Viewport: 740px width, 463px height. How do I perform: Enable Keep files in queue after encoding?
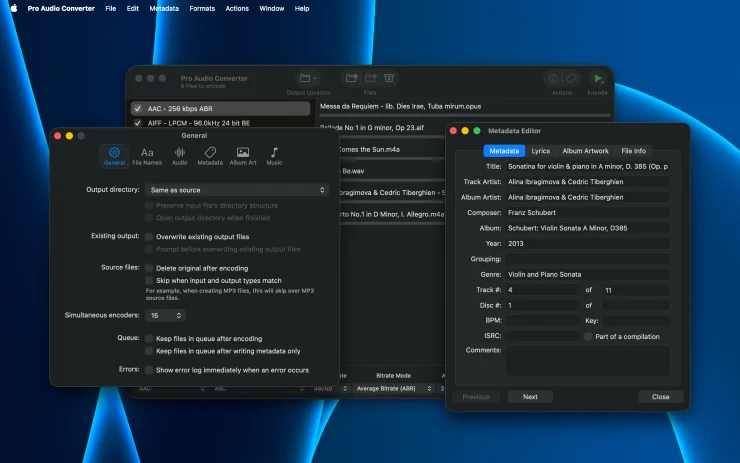click(x=149, y=338)
